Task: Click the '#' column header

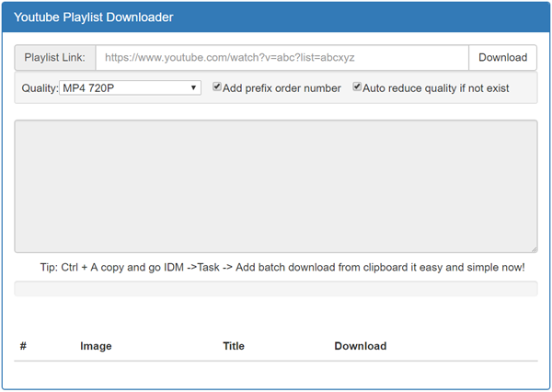Action: point(23,346)
